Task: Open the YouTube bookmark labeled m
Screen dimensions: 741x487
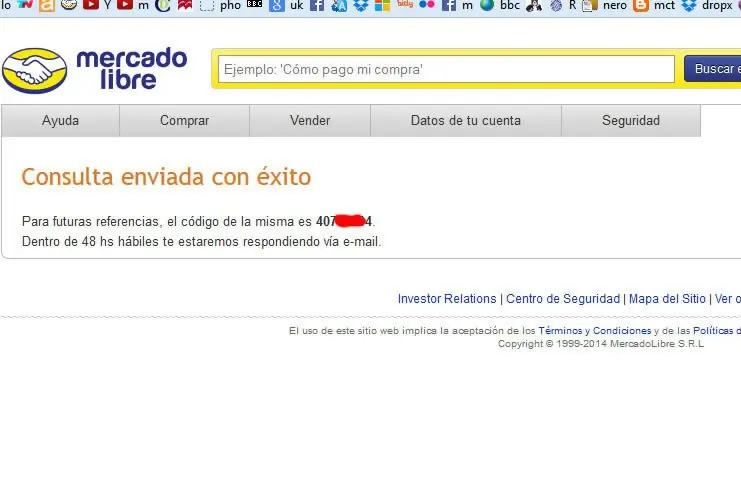Action: tap(133, 5)
